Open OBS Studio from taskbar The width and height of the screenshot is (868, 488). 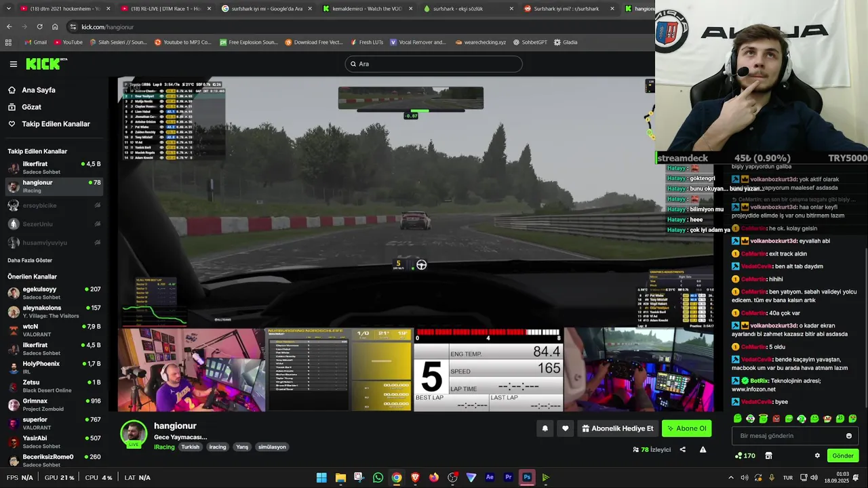pyautogui.click(x=452, y=477)
